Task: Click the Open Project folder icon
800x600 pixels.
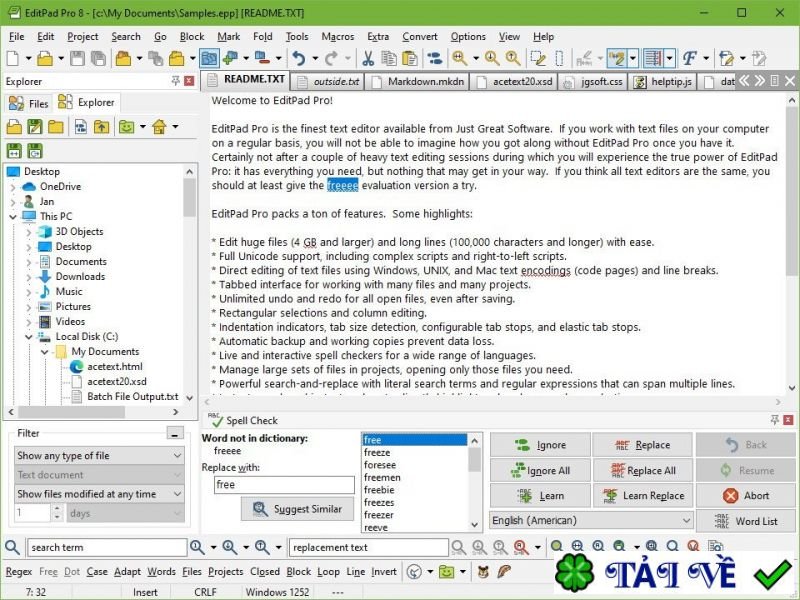Action: pyautogui.click(x=123, y=58)
